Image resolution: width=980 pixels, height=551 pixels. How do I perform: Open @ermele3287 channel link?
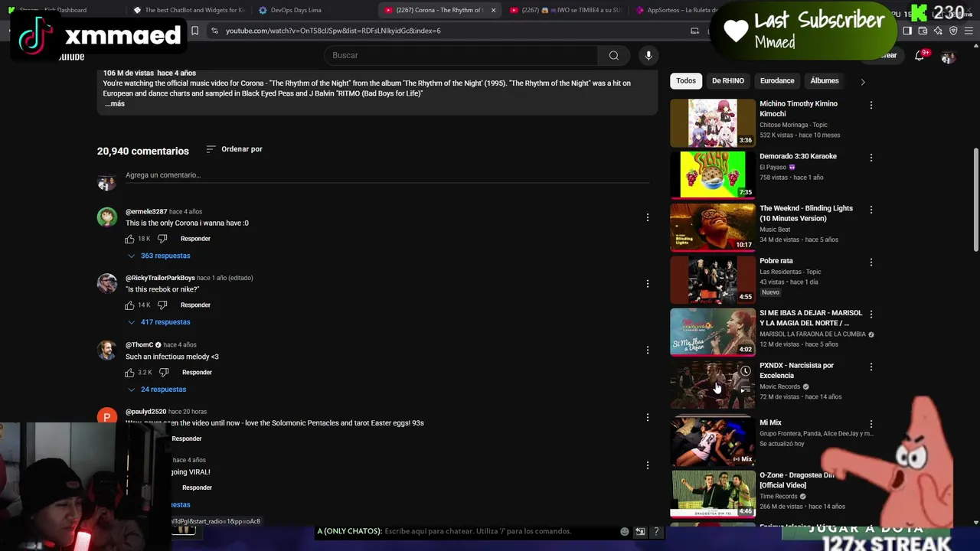(x=146, y=211)
